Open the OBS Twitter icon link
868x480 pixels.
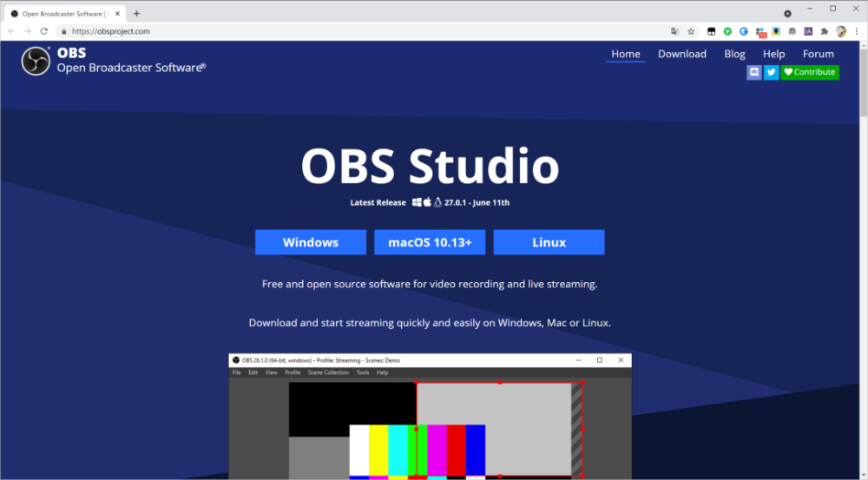tap(771, 72)
